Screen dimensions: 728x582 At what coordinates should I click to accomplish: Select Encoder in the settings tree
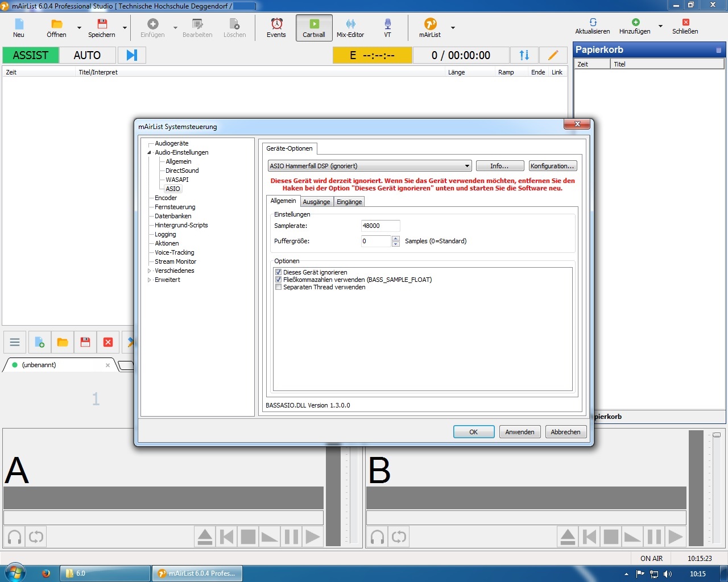click(x=166, y=198)
